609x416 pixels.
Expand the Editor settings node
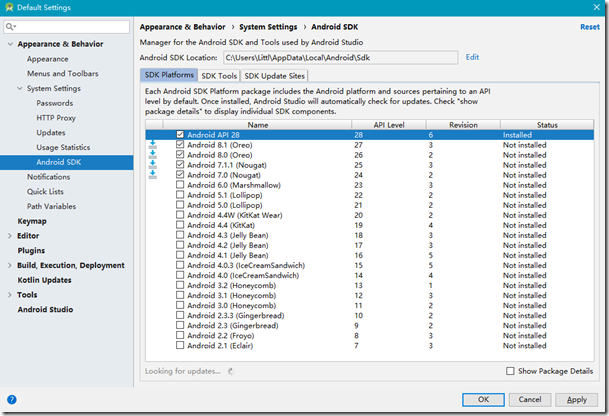(10, 236)
